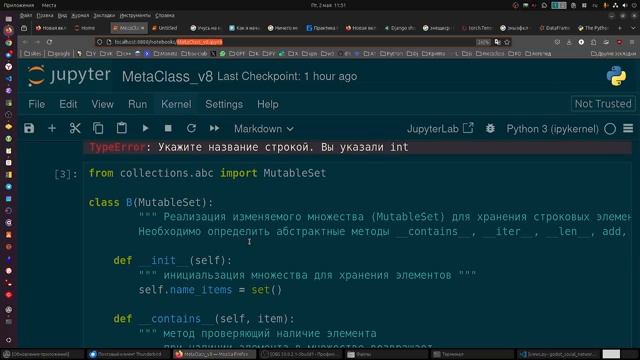Bookmark this page with the star icon
This screenshot has width=640, height=360.
(x=507, y=42)
